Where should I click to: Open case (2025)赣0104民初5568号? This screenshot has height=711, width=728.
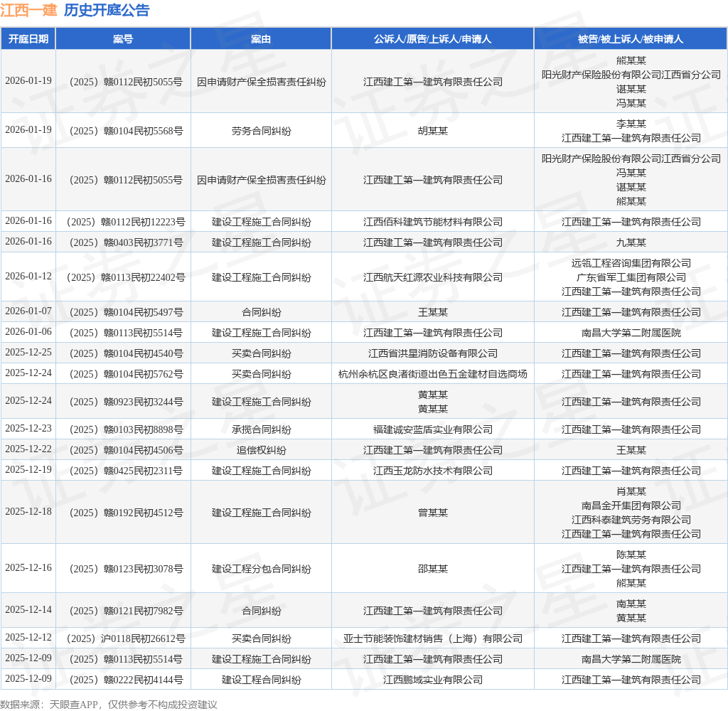click(x=123, y=131)
